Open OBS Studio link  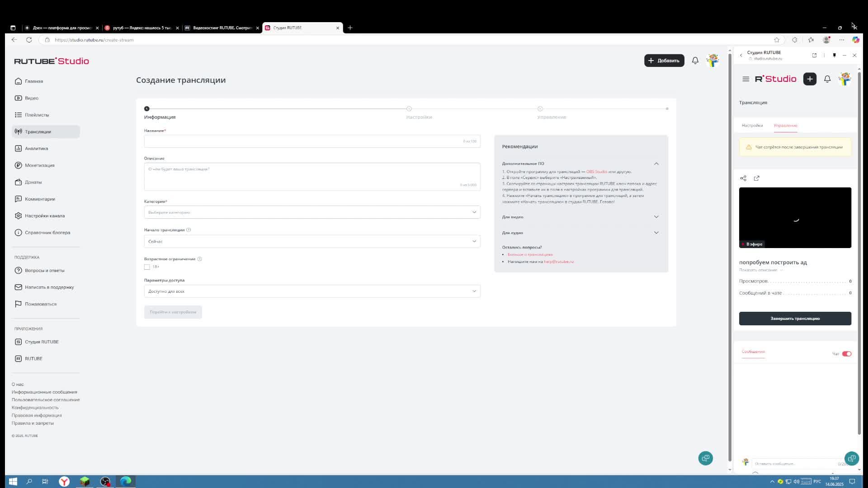coord(596,172)
